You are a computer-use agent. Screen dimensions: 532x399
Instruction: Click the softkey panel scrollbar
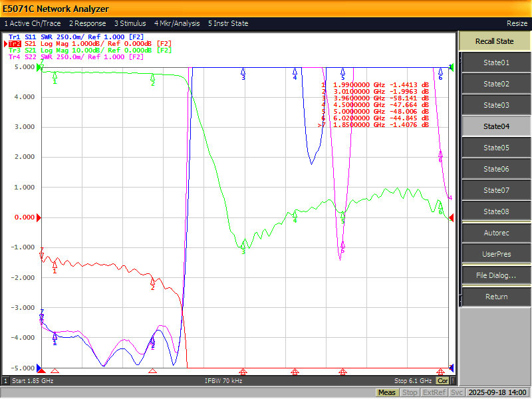[460, 179]
